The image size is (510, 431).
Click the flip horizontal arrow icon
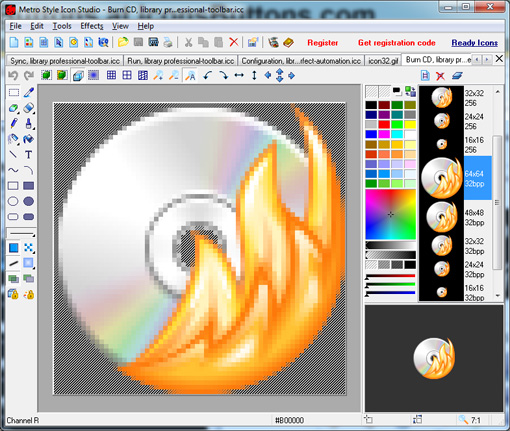click(x=239, y=76)
